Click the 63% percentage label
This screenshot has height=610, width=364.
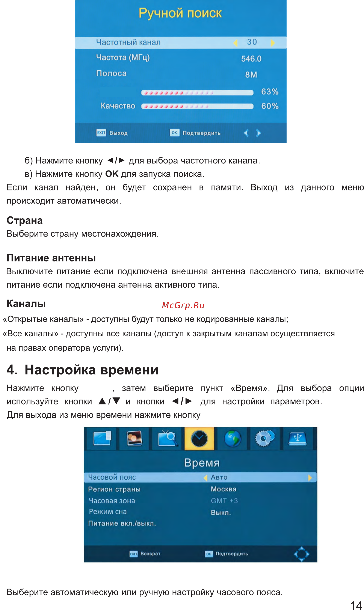270,92
